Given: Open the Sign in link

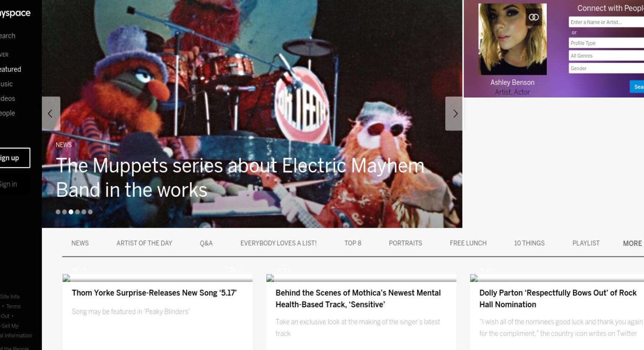Looking at the screenshot, I should pyautogui.click(x=8, y=184).
